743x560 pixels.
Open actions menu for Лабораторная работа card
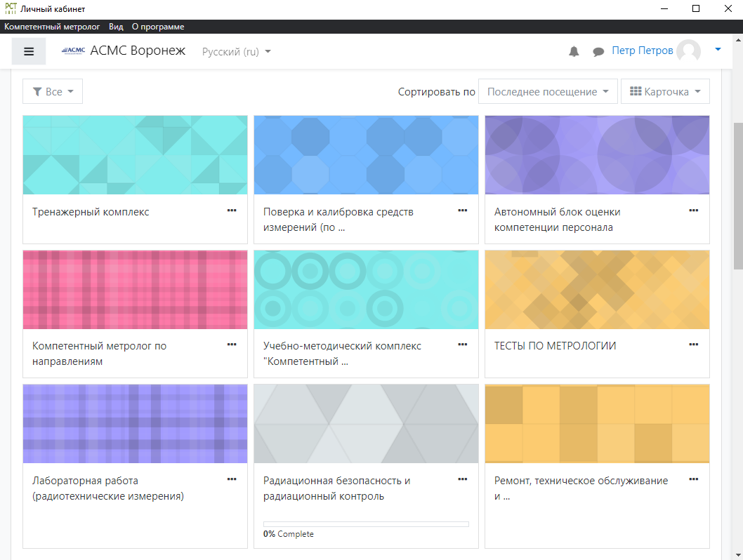[x=232, y=479]
